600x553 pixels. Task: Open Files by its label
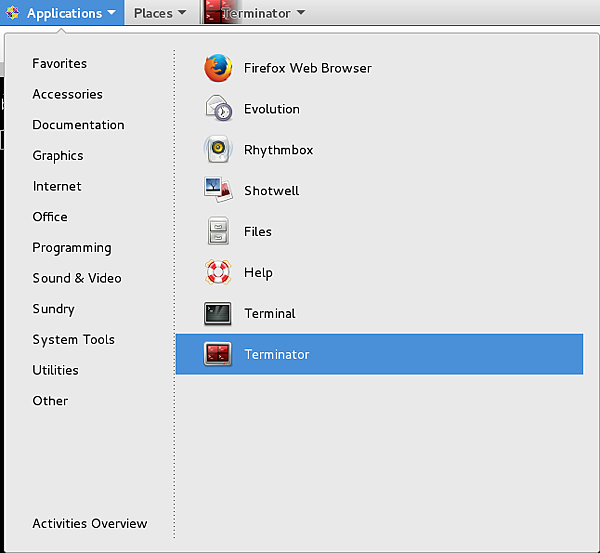[x=258, y=232]
